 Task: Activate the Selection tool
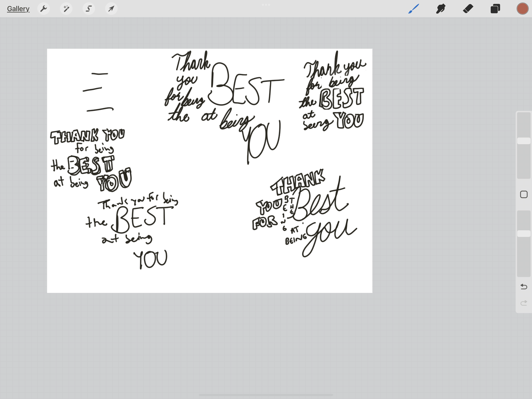(x=89, y=9)
